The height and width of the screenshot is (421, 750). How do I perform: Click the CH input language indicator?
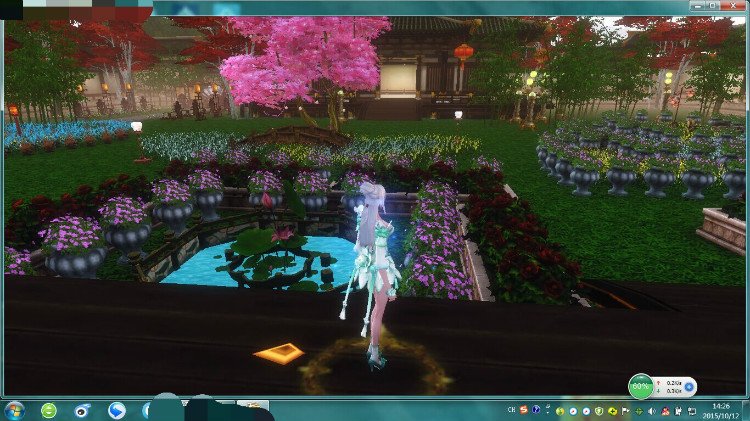pos(511,410)
